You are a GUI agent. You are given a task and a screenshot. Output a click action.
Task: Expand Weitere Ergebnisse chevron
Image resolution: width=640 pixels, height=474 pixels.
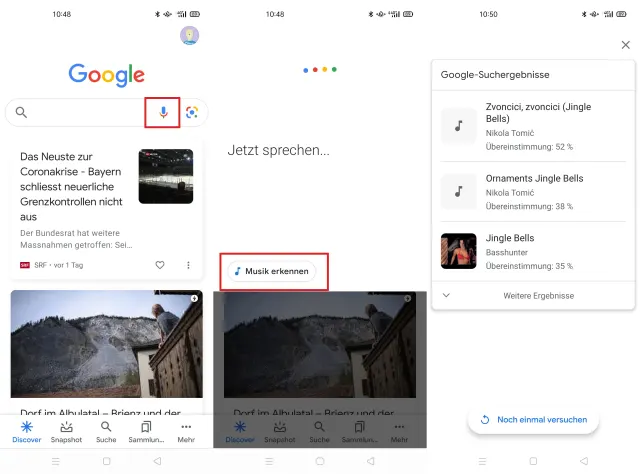tap(446, 295)
